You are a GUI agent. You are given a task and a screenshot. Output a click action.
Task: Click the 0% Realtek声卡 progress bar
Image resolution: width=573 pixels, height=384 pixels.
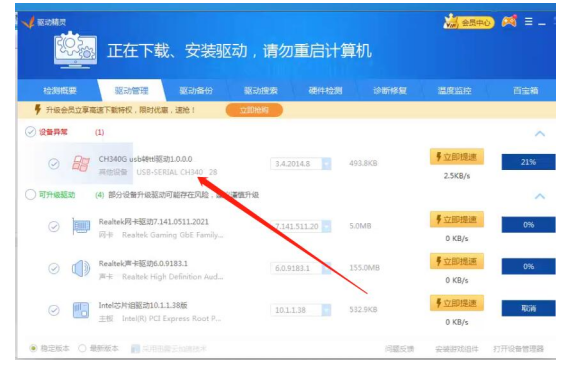pyautogui.click(x=528, y=266)
